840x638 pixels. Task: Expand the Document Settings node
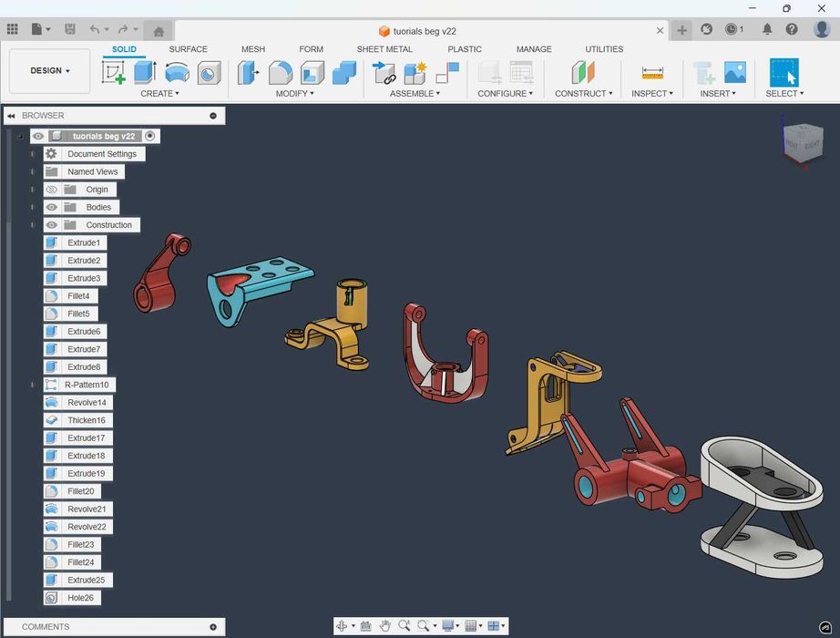pos(33,154)
